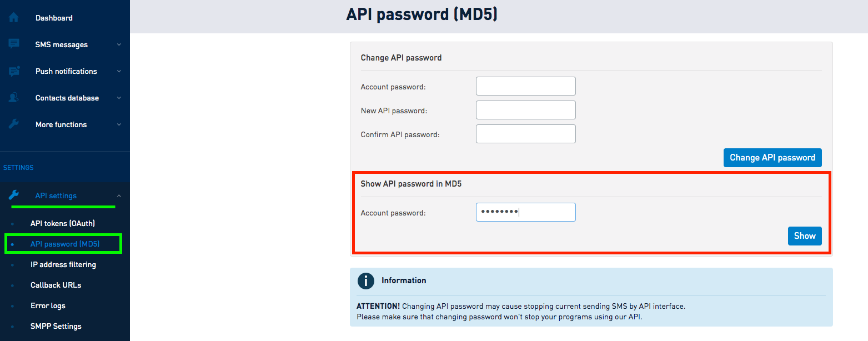Click the Information circle icon
The width and height of the screenshot is (868, 341).
pyautogui.click(x=365, y=281)
